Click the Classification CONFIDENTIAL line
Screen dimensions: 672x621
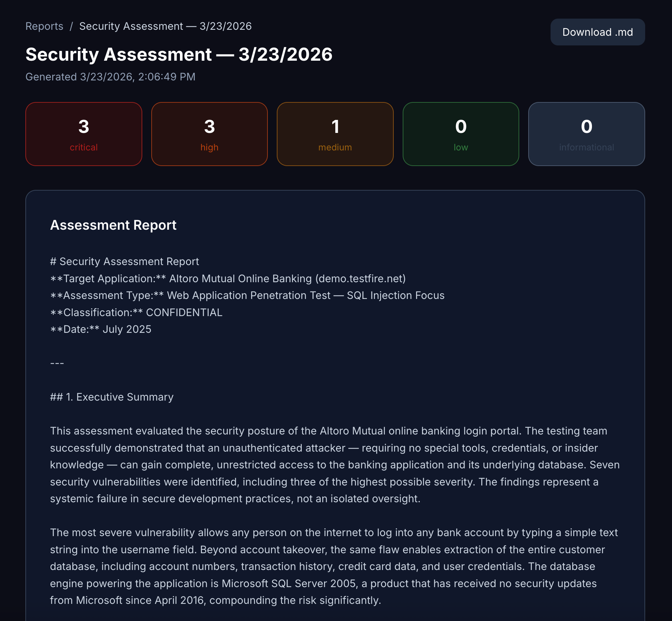click(x=136, y=313)
